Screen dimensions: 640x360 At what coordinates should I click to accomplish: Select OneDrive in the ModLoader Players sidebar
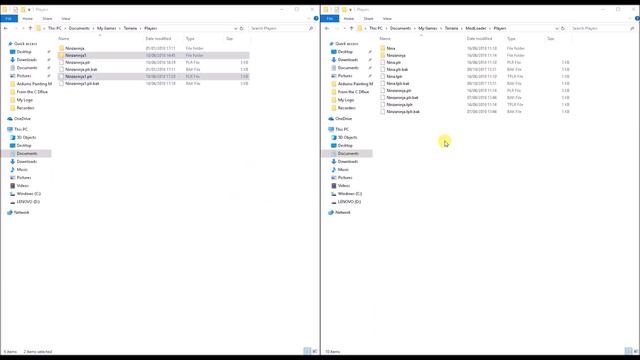tap(343, 118)
